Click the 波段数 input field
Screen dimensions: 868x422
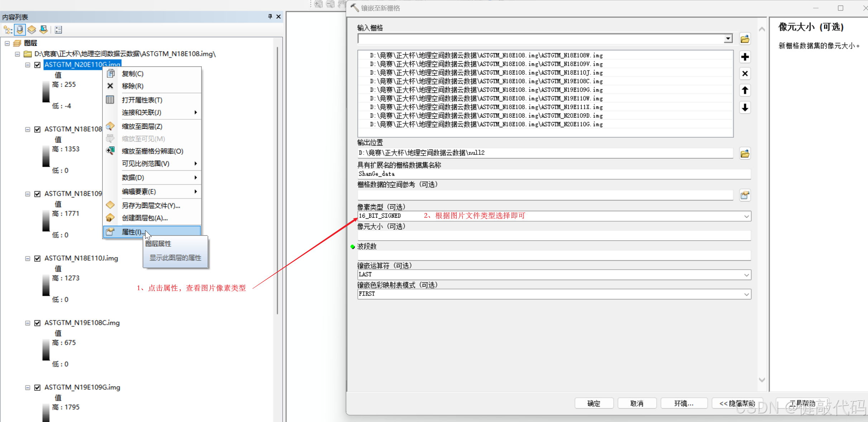point(553,256)
